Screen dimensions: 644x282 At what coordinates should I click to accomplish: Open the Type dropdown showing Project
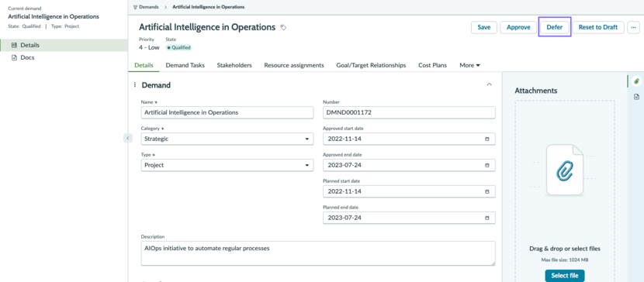click(x=227, y=165)
